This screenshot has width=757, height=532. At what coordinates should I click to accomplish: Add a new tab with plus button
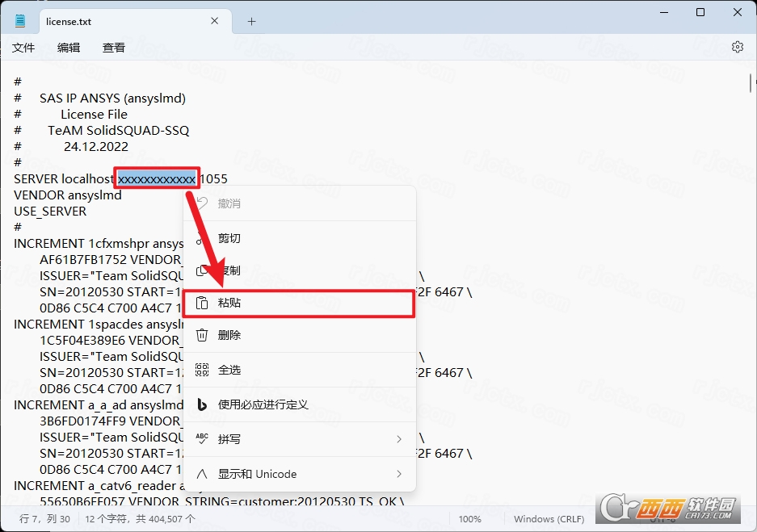point(251,21)
